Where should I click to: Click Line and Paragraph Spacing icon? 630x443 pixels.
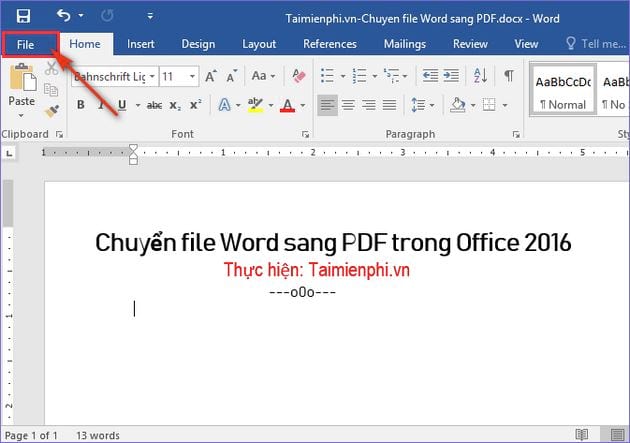tap(418, 105)
